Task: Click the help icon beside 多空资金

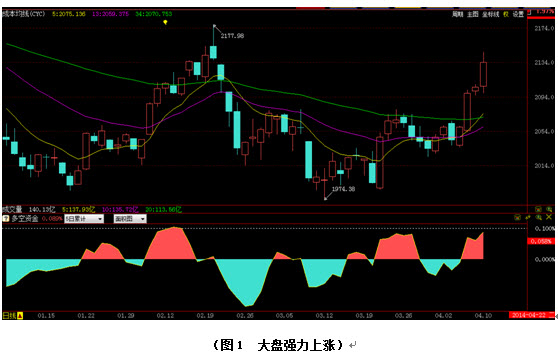Action: point(6,218)
